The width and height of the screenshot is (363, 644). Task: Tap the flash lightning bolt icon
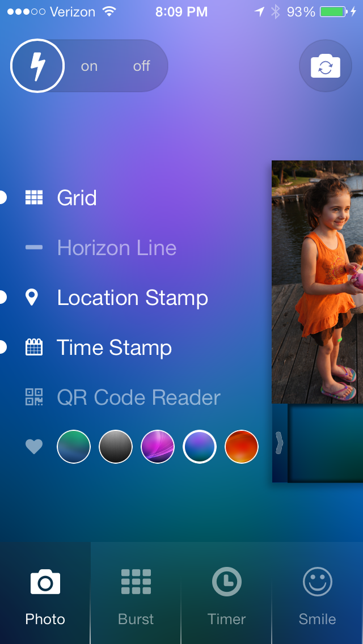coord(37,66)
